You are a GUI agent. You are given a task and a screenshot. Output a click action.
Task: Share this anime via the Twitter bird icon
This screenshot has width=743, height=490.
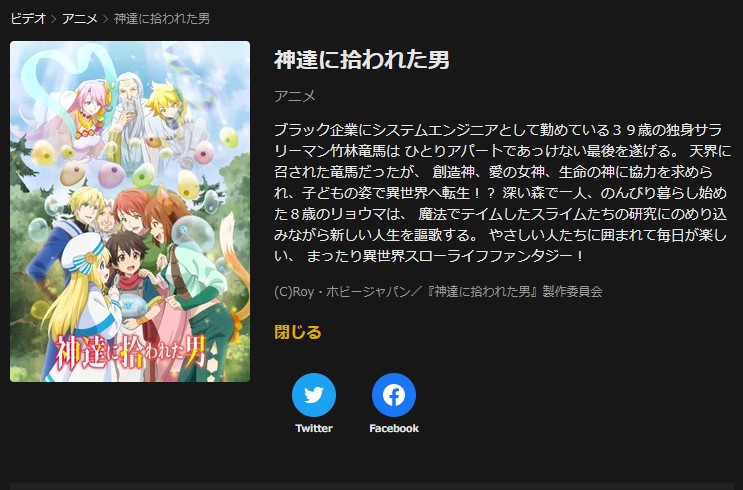[314, 395]
